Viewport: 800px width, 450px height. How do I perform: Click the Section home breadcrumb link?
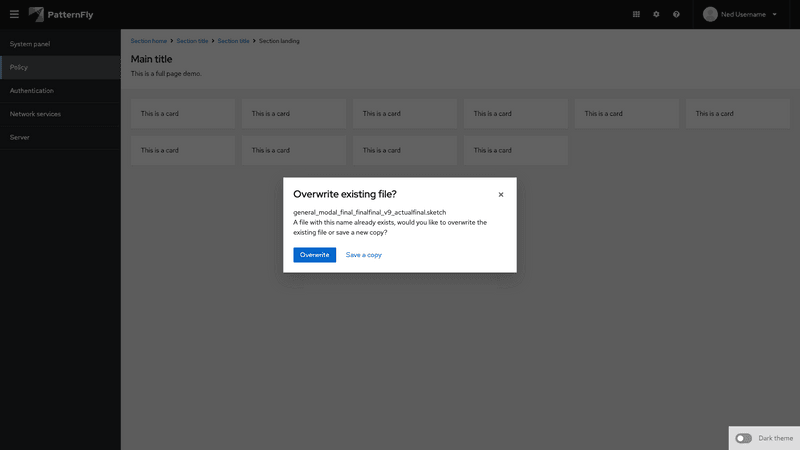pos(149,41)
